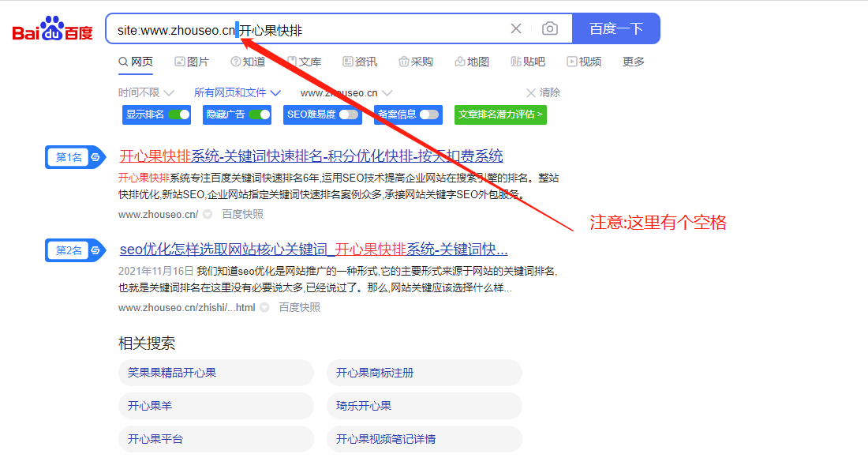Open the 更多 menu
The width and height of the screenshot is (868, 473).
[x=633, y=61]
